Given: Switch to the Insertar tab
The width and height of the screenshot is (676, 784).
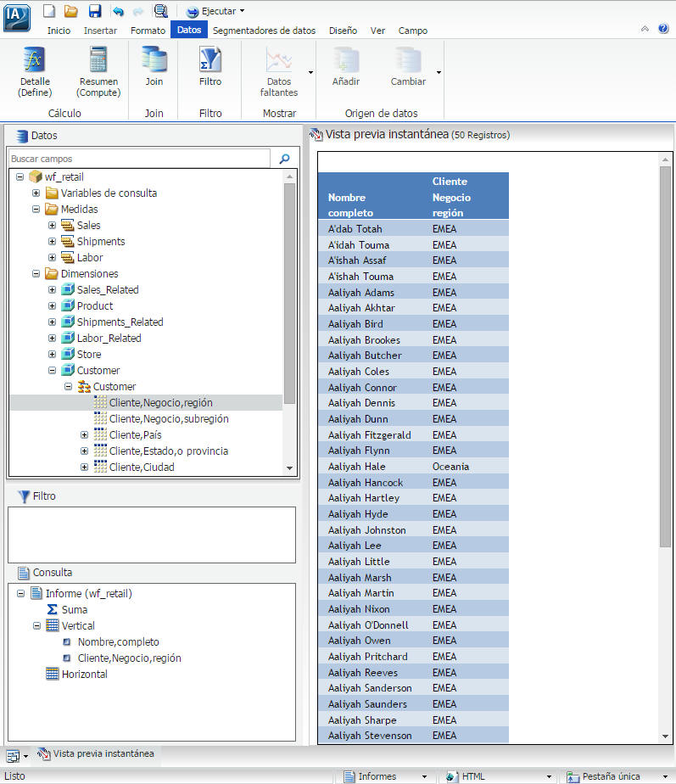Looking at the screenshot, I should pos(100,31).
